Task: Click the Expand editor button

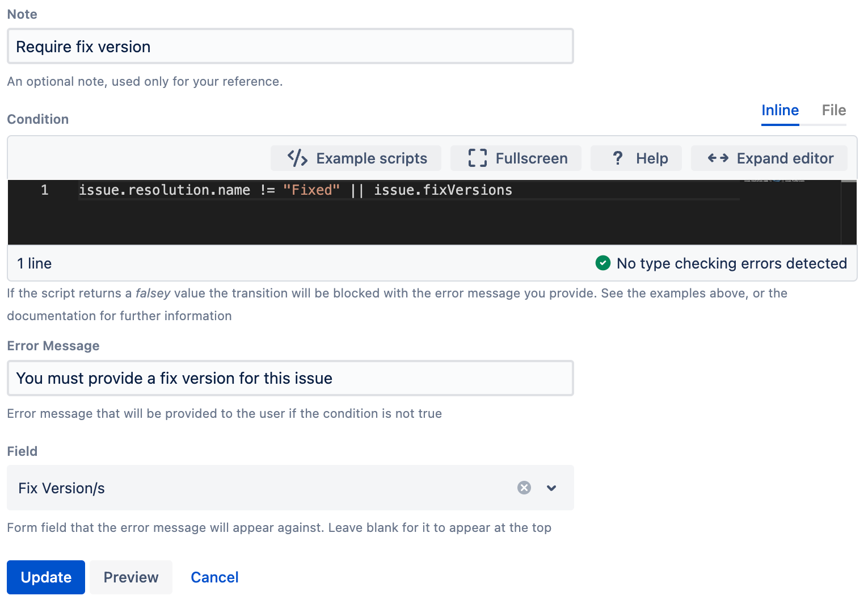Action: (769, 158)
